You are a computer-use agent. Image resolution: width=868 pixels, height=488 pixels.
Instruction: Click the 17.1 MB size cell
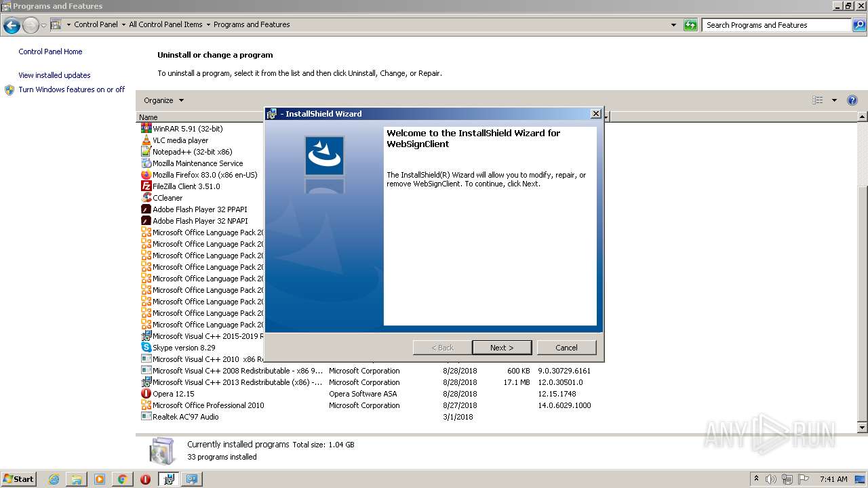tap(517, 382)
